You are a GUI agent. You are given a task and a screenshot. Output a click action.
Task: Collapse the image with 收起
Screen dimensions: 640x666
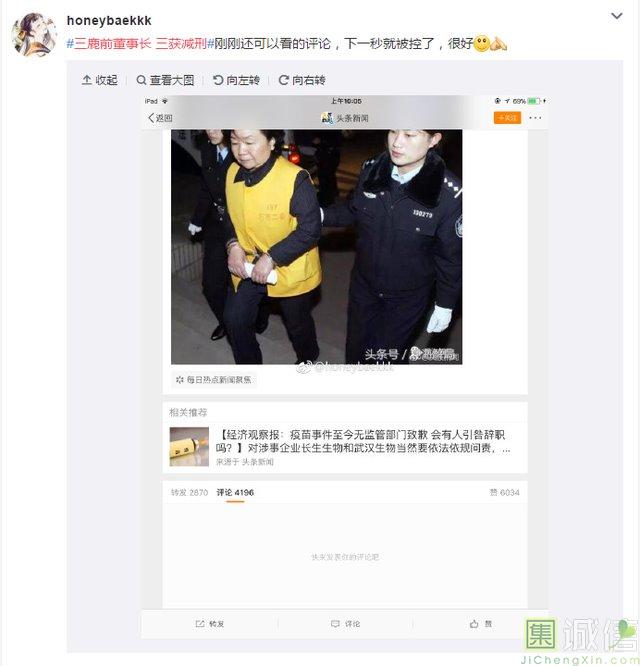(x=100, y=80)
